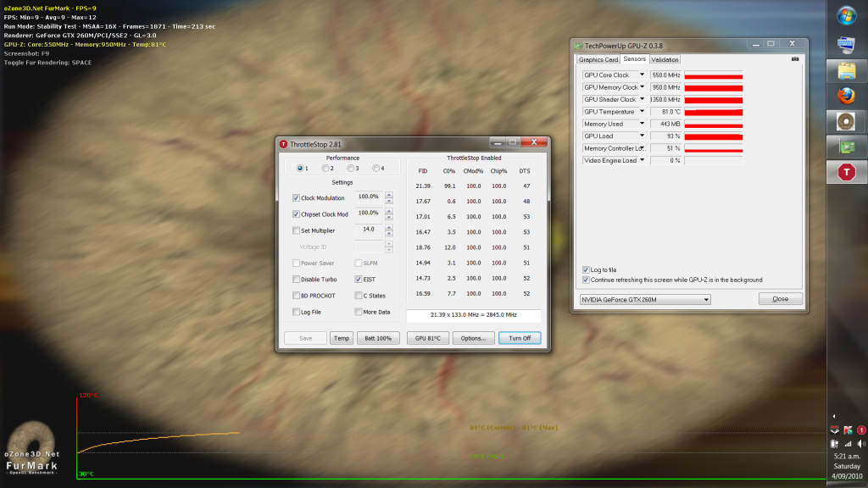
Task: Enable the Set Multiplier checkbox
Action: coord(296,230)
